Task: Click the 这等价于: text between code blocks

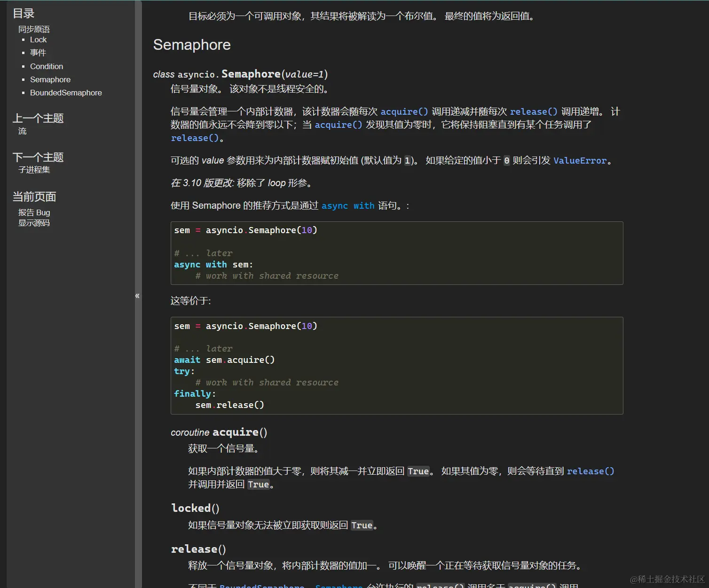Action: (x=191, y=301)
